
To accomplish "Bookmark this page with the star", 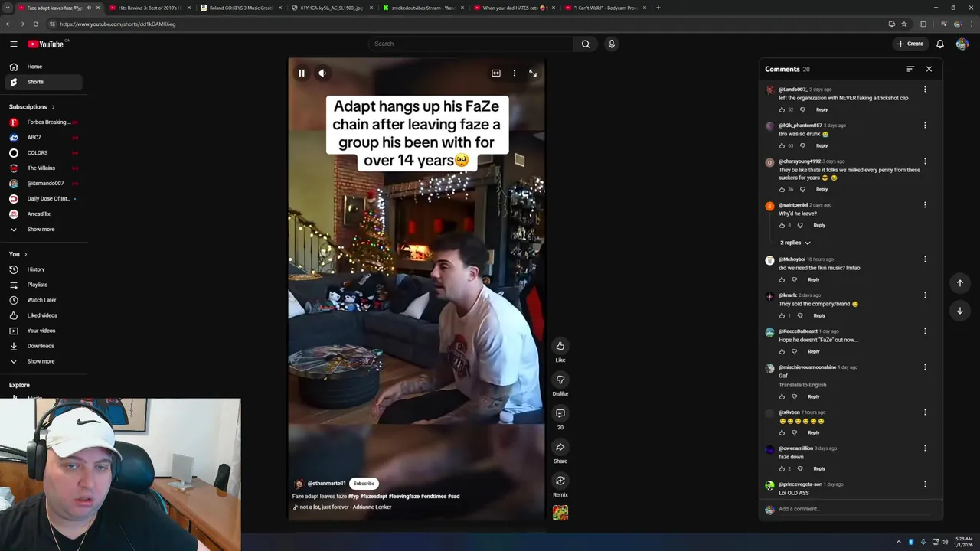I will (904, 24).
